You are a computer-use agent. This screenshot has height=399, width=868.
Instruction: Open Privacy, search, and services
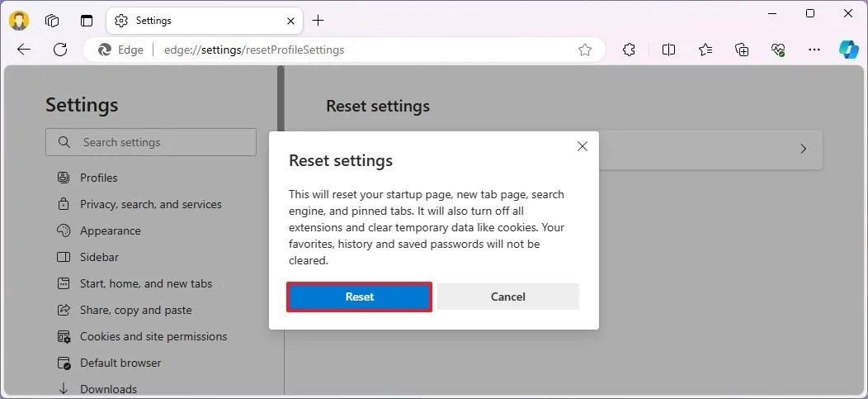[139, 205]
